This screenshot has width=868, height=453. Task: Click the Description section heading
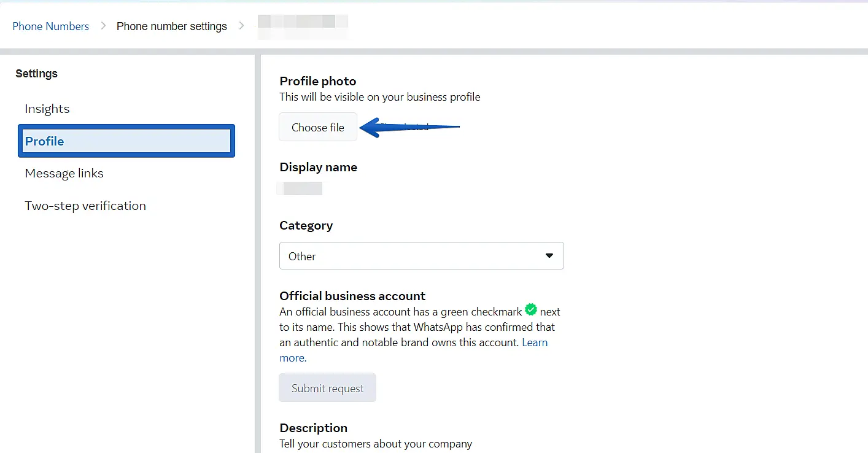point(314,428)
